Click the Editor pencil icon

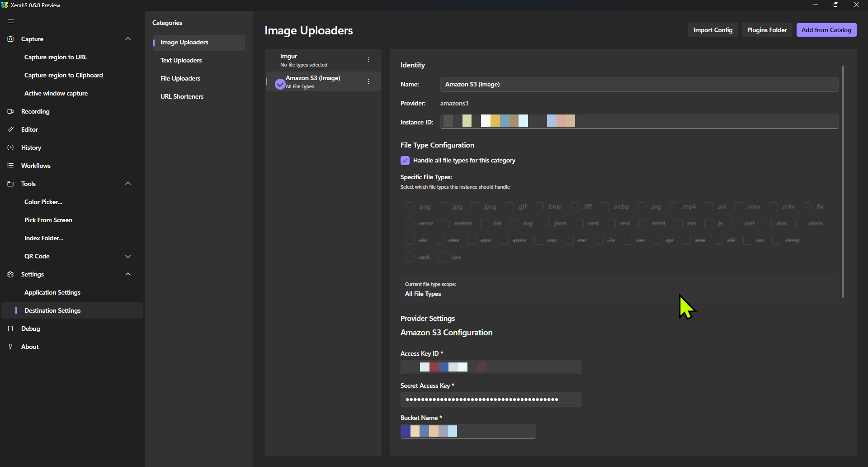[x=10, y=129]
